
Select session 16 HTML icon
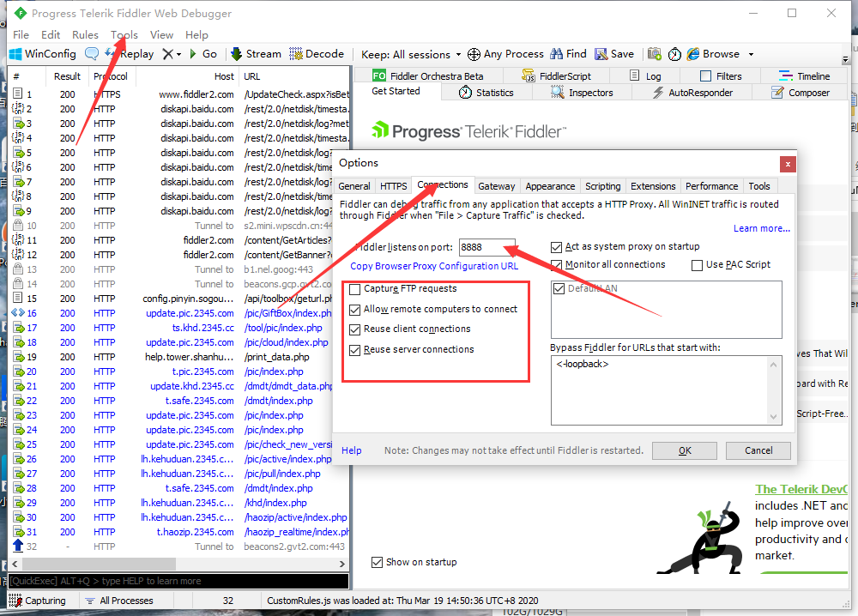17,313
